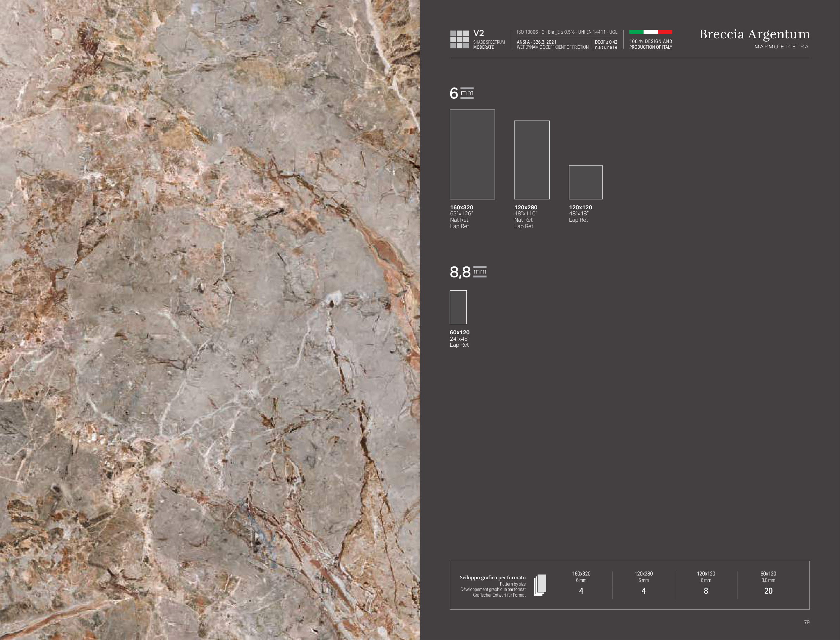Select the 120x280 slab format rectangle

(532, 160)
